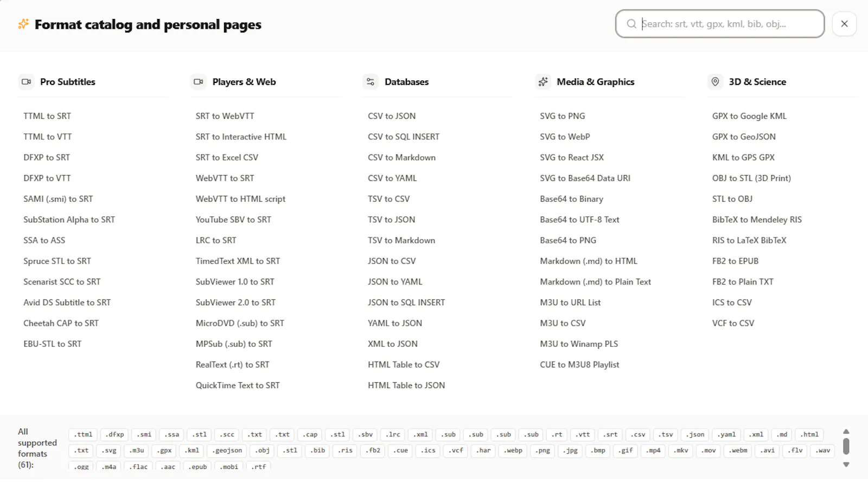Screen dimensions: 868x496
Task: Select the .gpx format chip
Action: pyautogui.click(x=165, y=450)
